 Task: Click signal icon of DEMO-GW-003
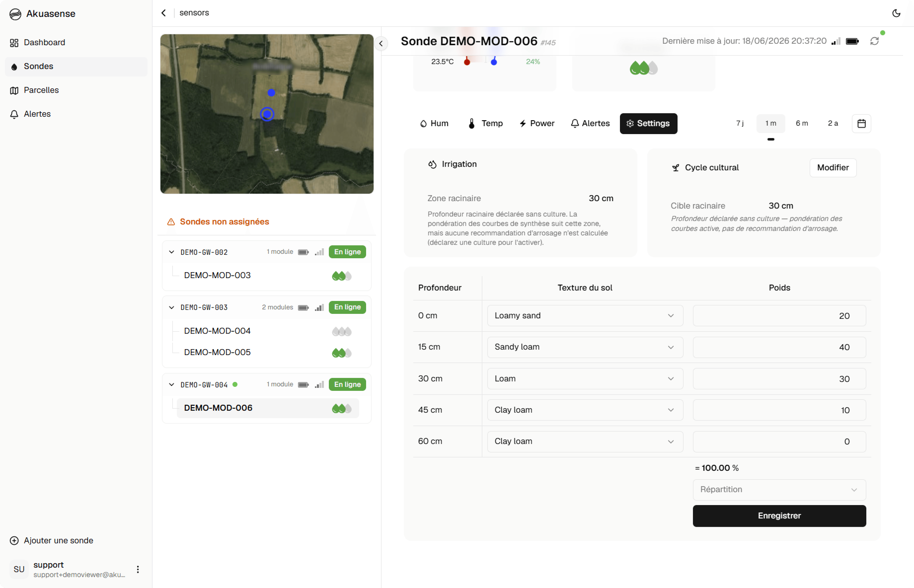(319, 307)
